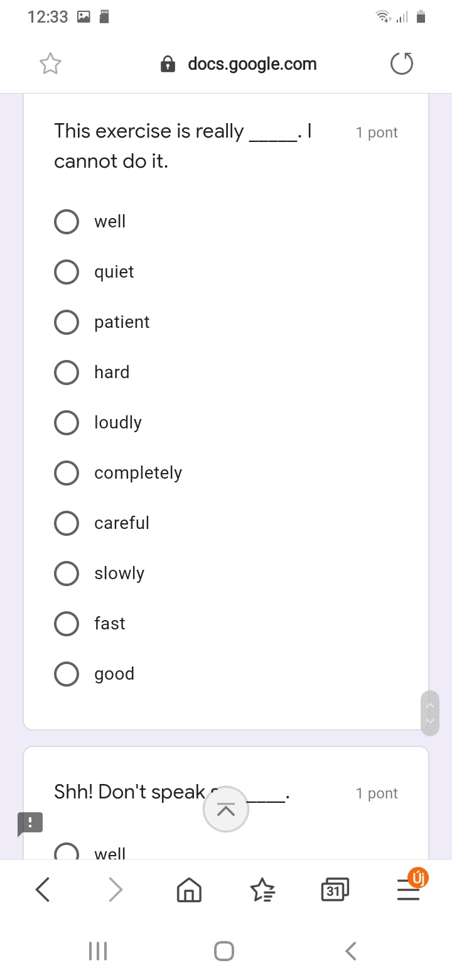Select "completely" as the answer
452x980 pixels.
pyautogui.click(x=67, y=472)
